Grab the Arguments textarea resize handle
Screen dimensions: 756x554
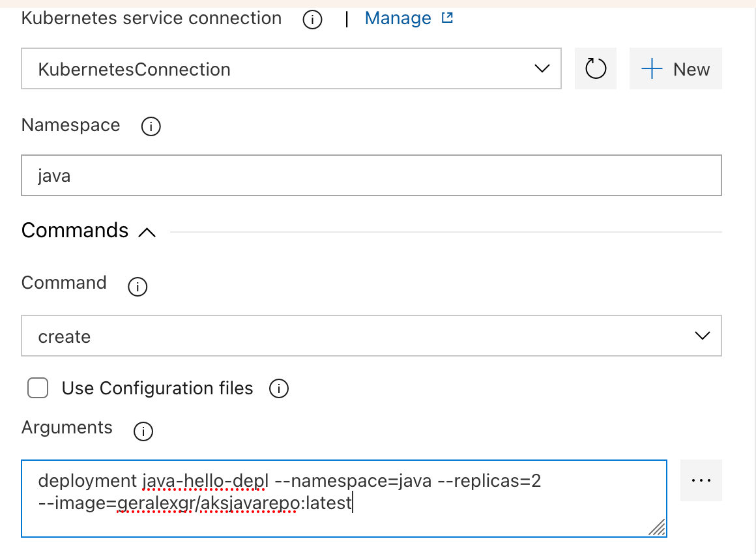pyautogui.click(x=657, y=527)
